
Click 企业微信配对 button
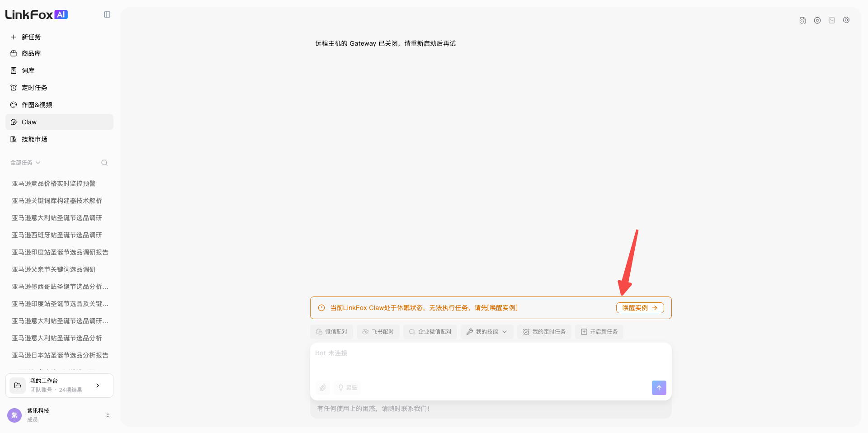430,332
